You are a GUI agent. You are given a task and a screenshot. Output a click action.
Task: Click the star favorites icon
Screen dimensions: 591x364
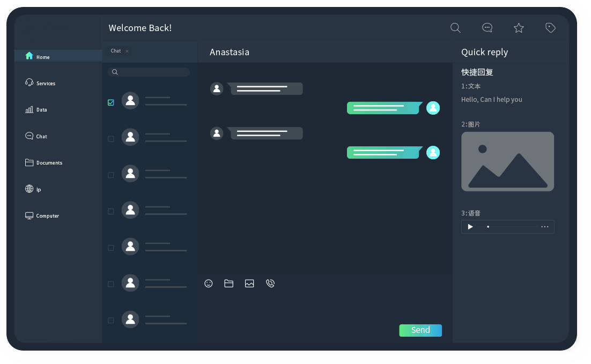[x=519, y=28]
